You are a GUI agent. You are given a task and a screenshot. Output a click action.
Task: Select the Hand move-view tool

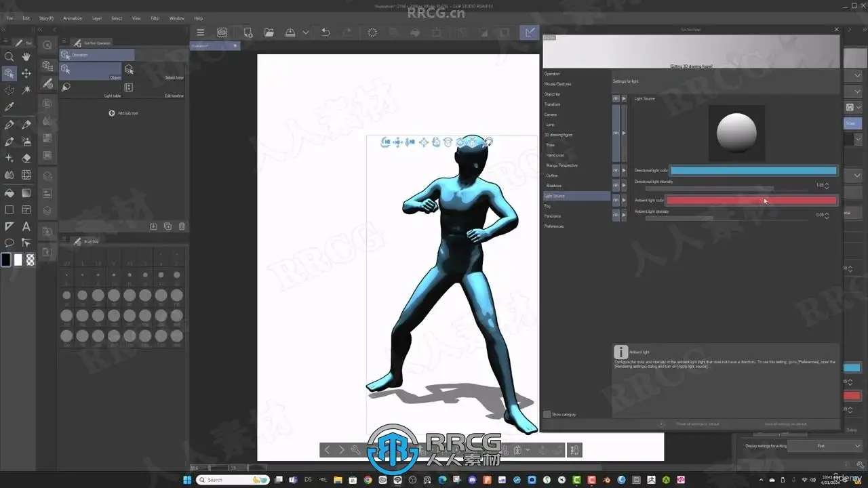click(26, 57)
